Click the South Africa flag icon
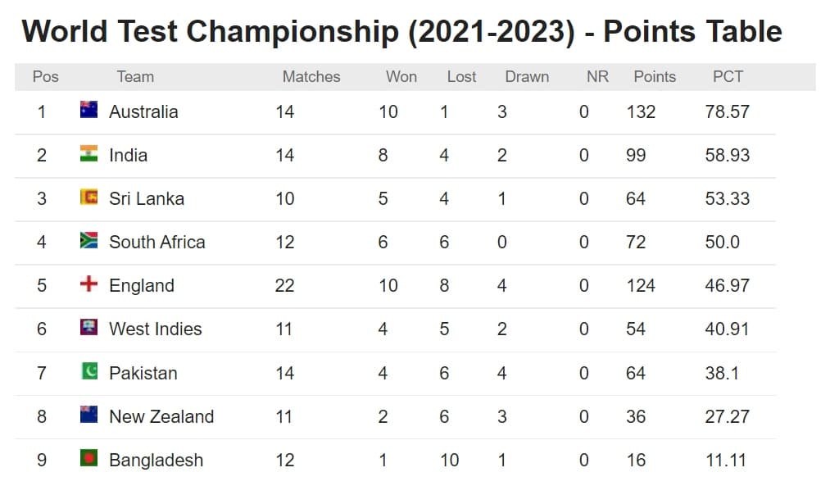 89,240
